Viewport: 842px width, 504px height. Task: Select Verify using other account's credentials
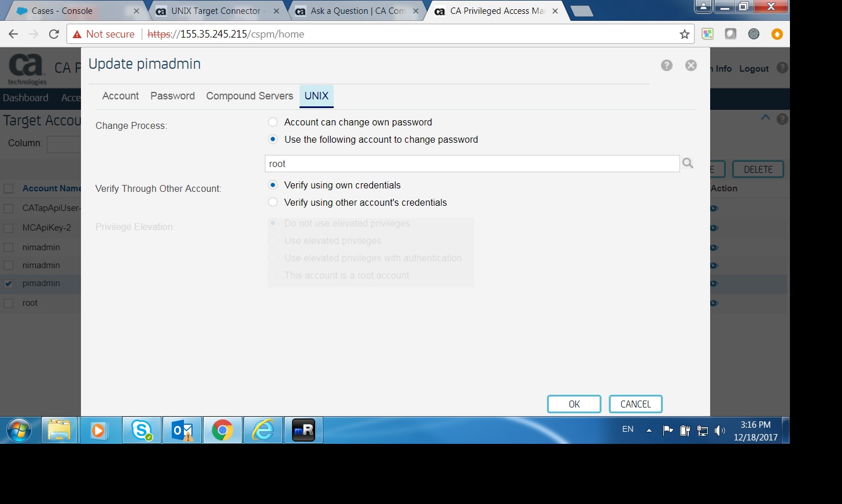click(x=273, y=202)
